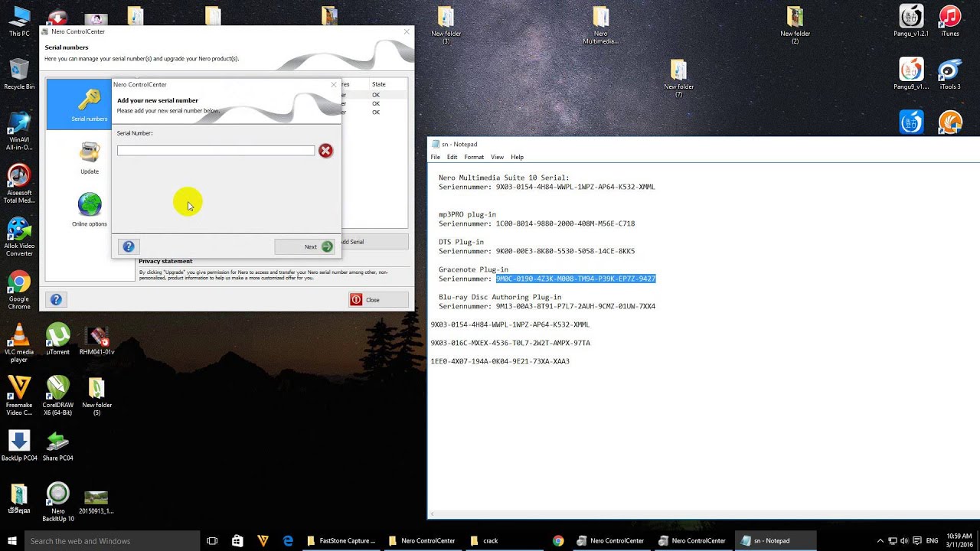Open the Edit menu in Notepad
Image resolution: width=980 pixels, height=551 pixels.
point(452,157)
